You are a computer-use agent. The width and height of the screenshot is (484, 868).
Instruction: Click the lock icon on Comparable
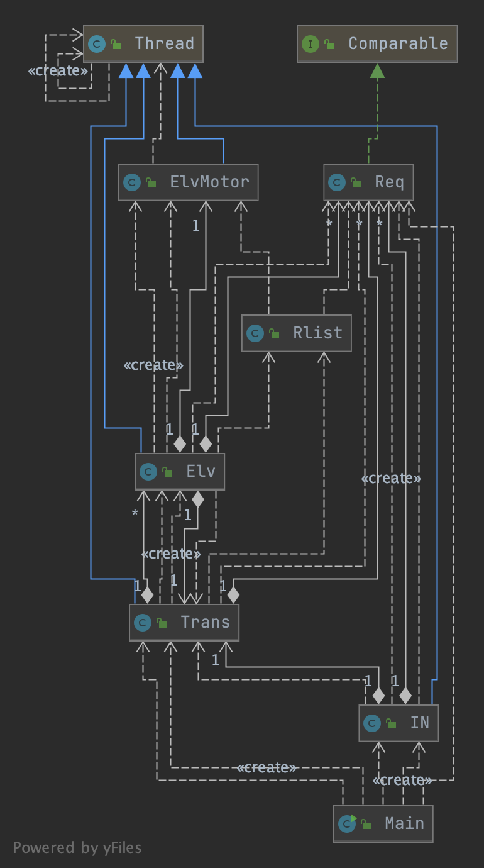pyautogui.click(x=330, y=44)
